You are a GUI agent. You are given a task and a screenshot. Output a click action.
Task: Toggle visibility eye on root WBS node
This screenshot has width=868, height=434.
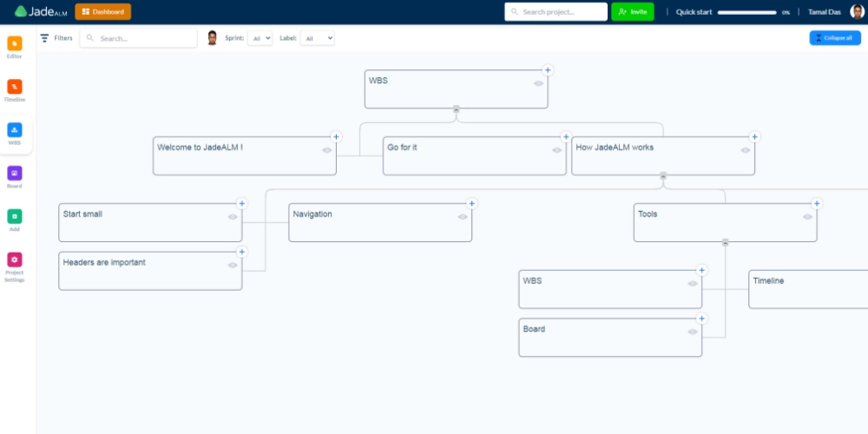tap(539, 83)
